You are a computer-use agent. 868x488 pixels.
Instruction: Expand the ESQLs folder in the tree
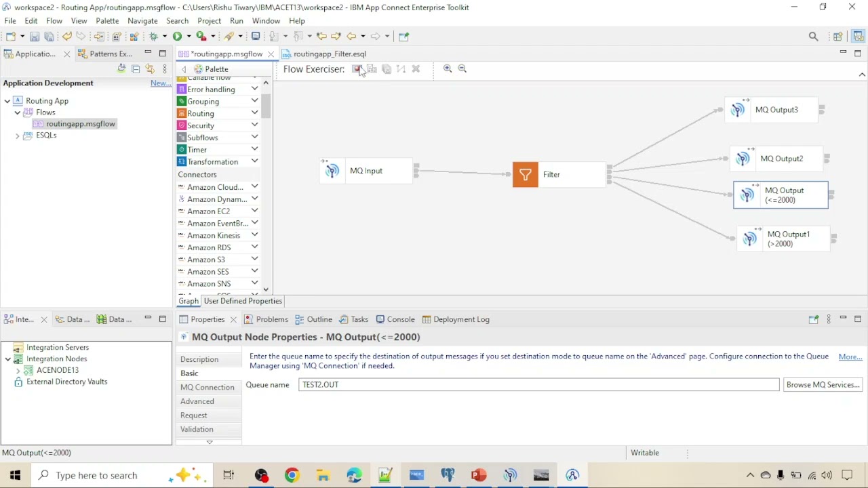coord(18,136)
